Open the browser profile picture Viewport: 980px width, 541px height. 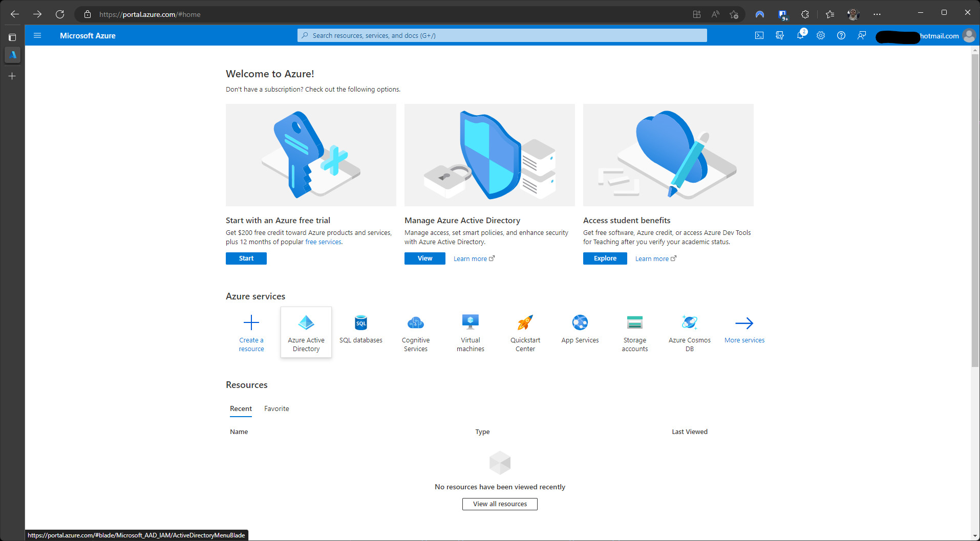(x=853, y=14)
